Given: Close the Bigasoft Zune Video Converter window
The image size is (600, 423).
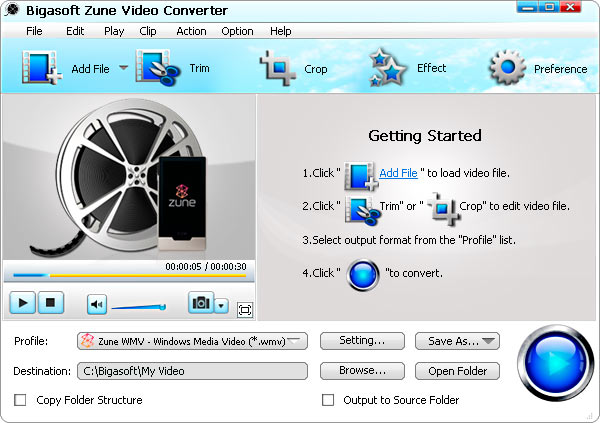Looking at the screenshot, I should coord(571,7).
